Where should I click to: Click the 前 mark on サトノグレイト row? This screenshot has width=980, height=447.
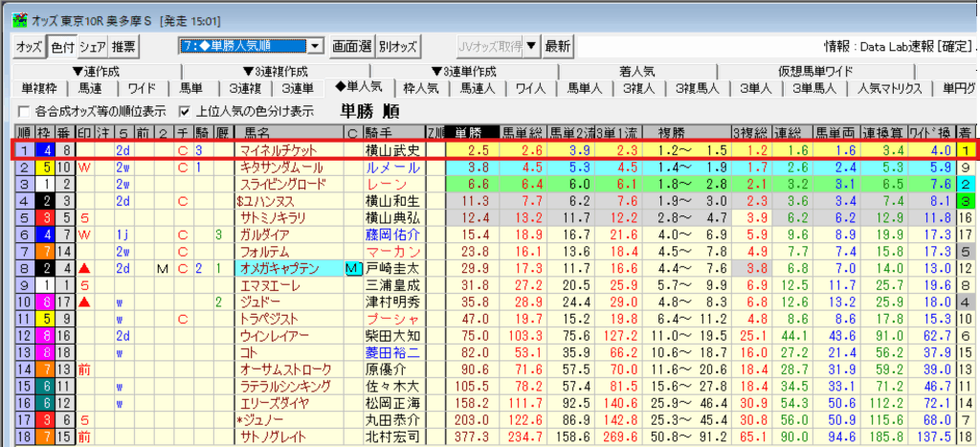84,436
